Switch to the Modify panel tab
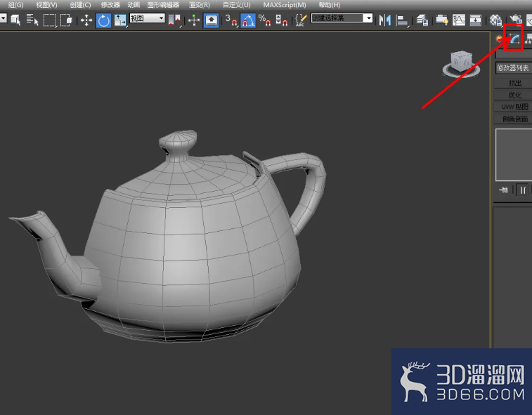 pos(514,39)
